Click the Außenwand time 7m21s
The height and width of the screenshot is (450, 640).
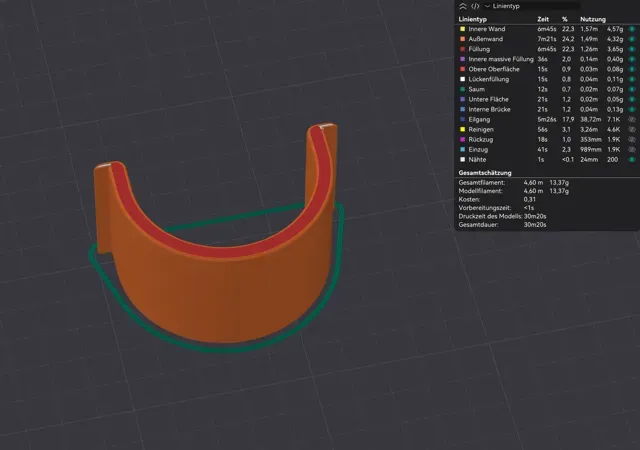point(547,39)
